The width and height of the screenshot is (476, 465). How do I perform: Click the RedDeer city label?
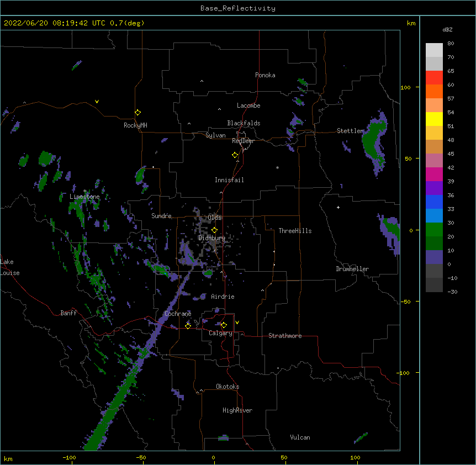point(243,141)
